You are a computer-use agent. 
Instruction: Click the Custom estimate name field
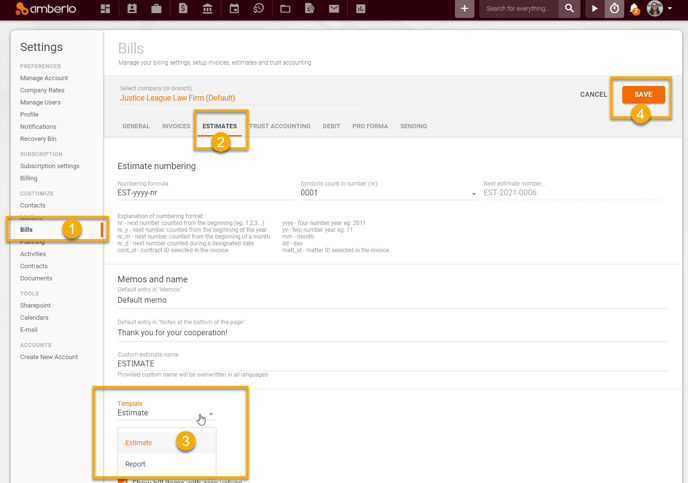392,364
